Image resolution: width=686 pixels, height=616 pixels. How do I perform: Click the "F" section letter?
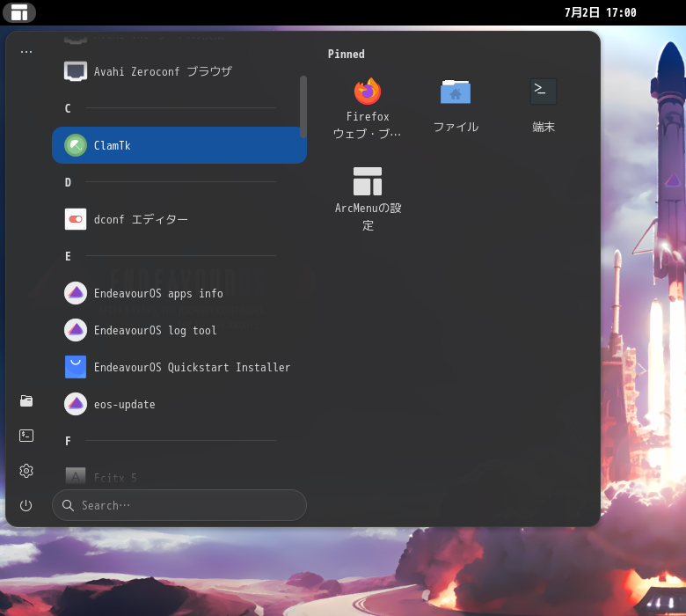click(x=68, y=441)
